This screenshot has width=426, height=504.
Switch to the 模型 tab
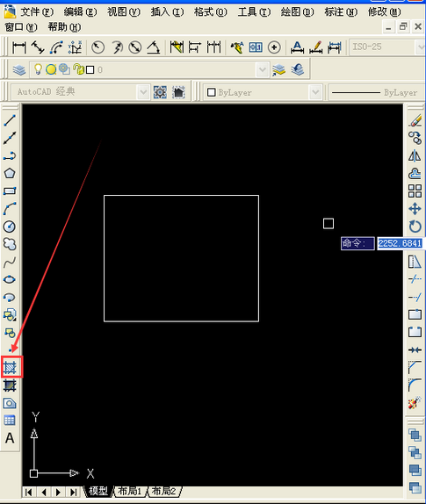98,491
